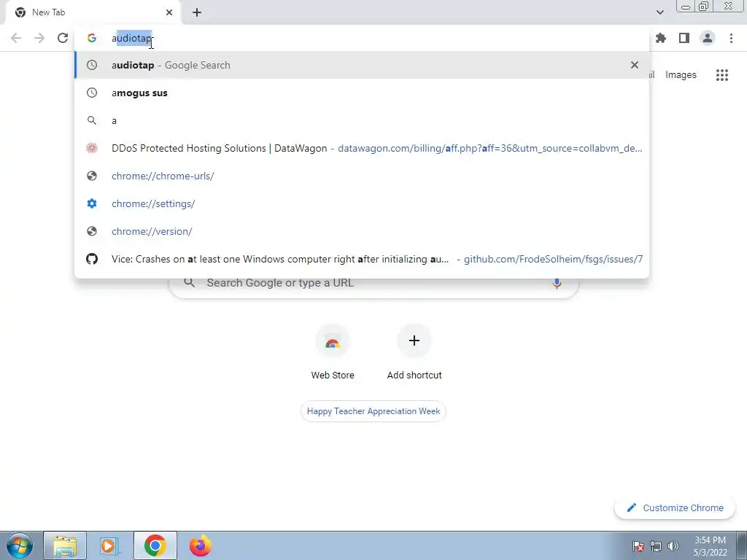
Task: Click the gear icon beside chrome://settings/
Action: (92, 203)
